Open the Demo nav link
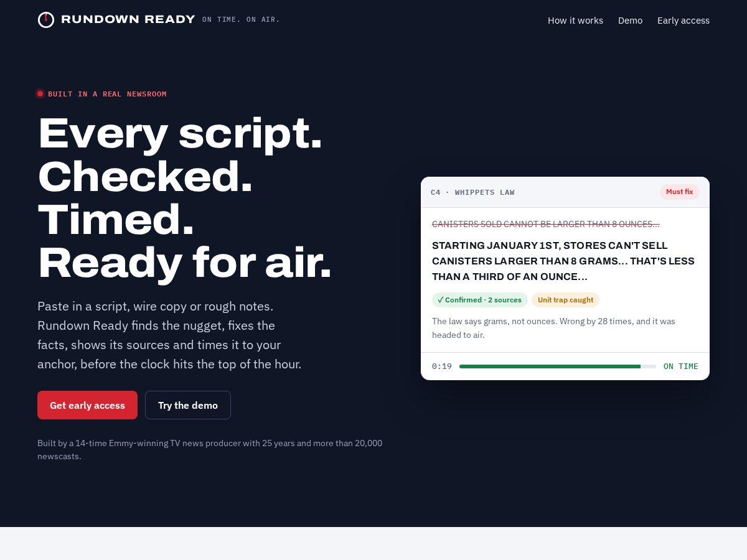Screen dimensions: 747x560 click(630, 21)
